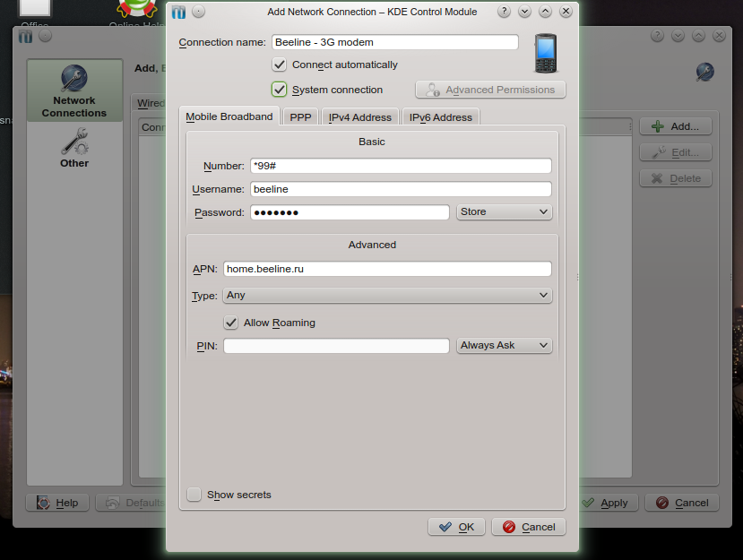Viewport: 743px width, 560px height.
Task: Click Cancel in the Add Network Connection dialog
Action: 529,527
